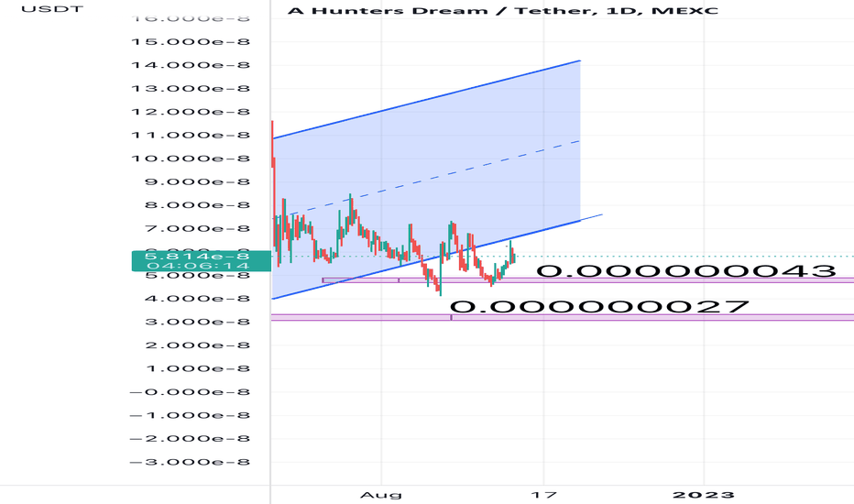
Task: Click the 1.000e-8 price axis label
Action: point(197,368)
